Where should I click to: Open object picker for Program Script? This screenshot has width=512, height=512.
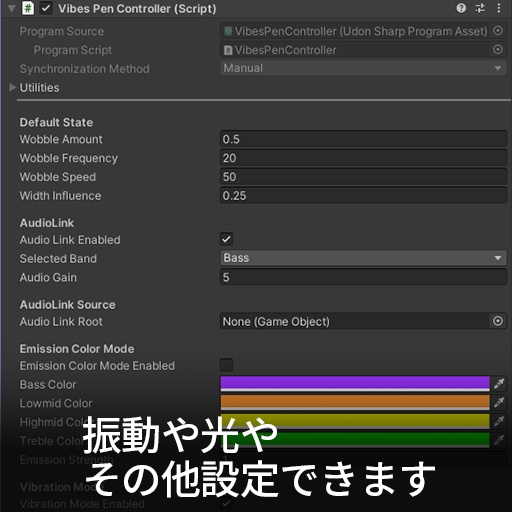coord(498,50)
